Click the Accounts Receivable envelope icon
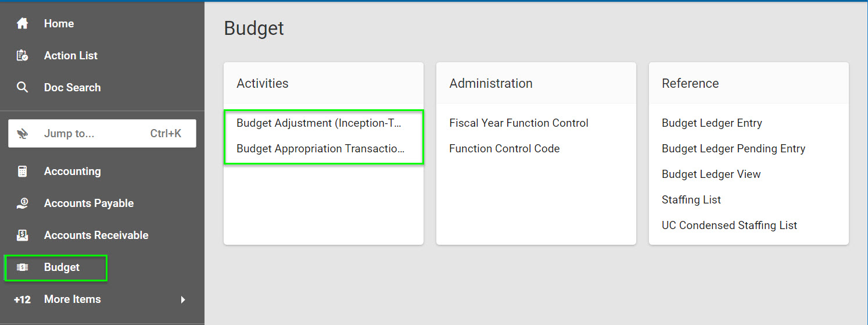 pos(22,235)
